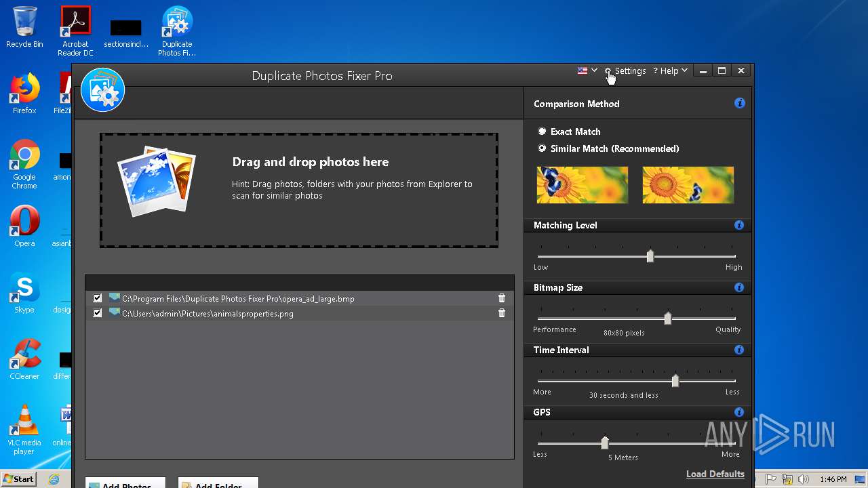
Task: Open the GPS info icon
Action: [x=739, y=412]
